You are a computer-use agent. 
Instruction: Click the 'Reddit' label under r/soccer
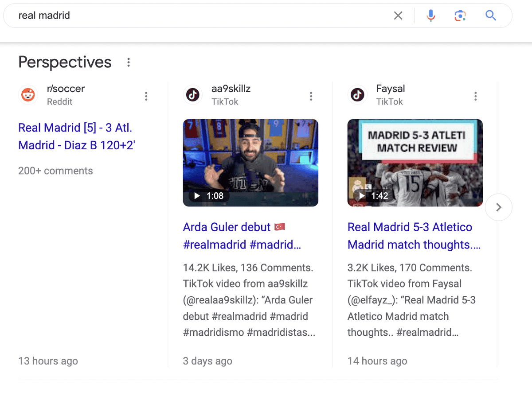pyautogui.click(x=59, y=102)
